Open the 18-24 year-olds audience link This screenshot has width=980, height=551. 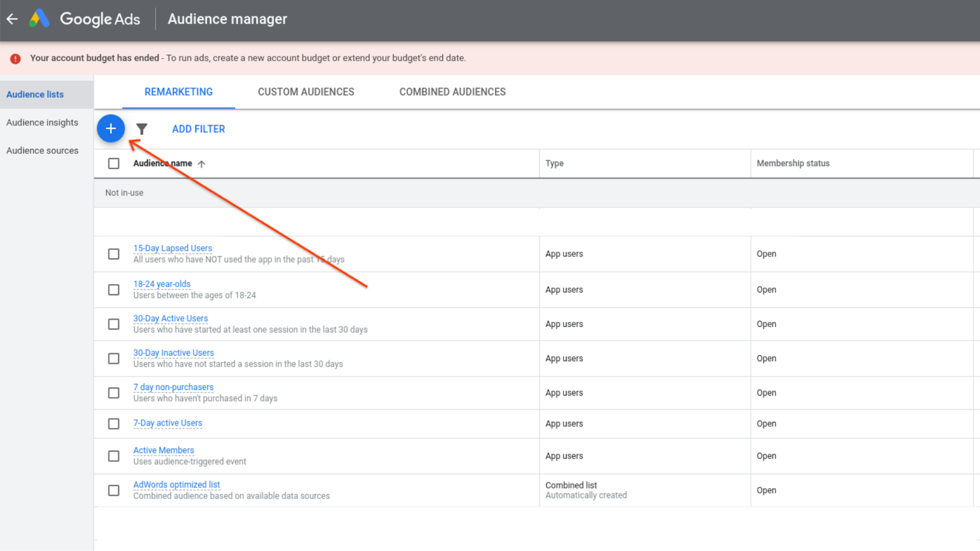(162, 284)
